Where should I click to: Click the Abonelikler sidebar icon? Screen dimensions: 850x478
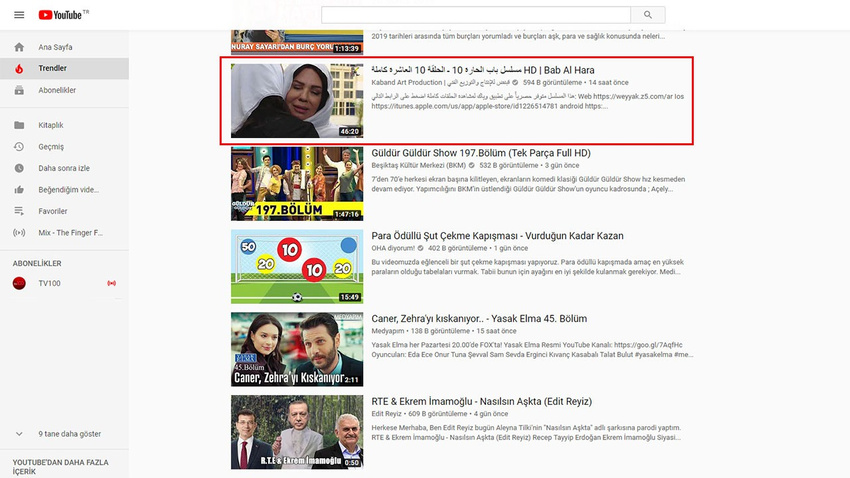(19, 90)
